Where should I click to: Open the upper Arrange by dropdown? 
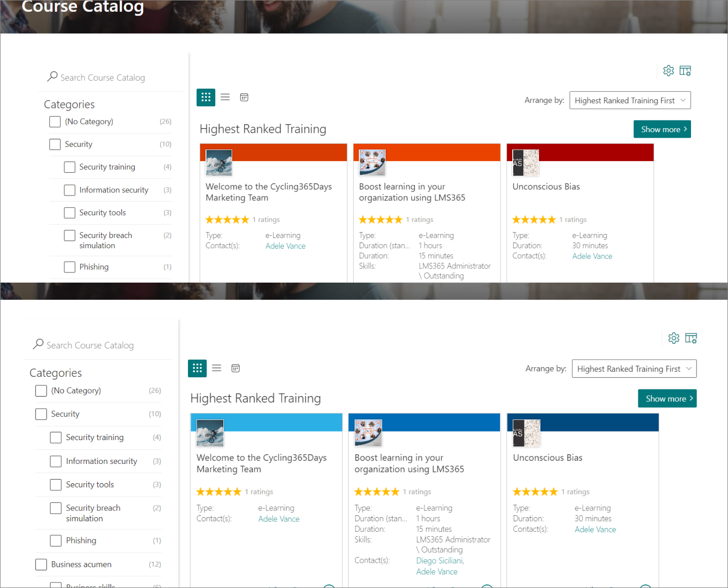pyautogui.click(x=630, y=100)
